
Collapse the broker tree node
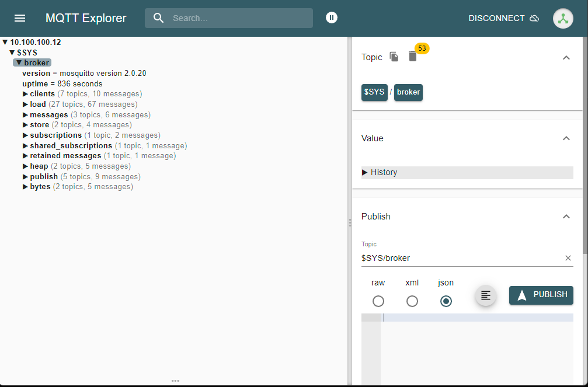pyautogui.click(x=19, y=62)
